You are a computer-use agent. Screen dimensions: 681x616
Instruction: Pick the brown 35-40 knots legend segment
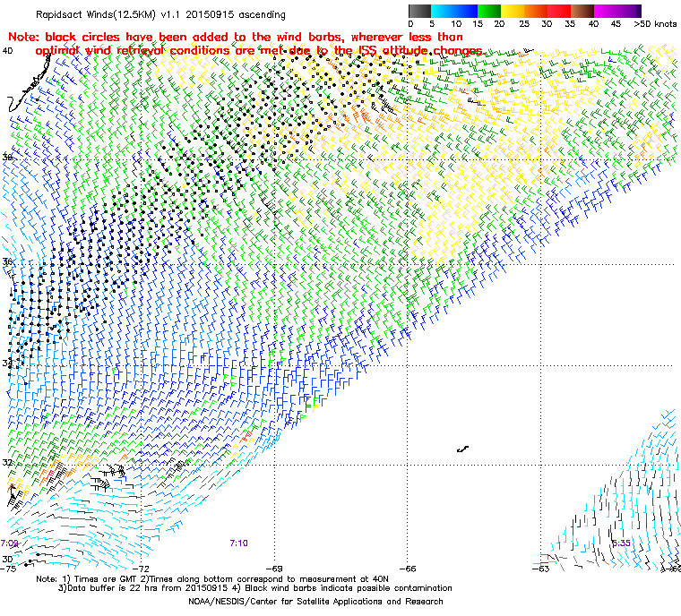click(x=582, y=11)
